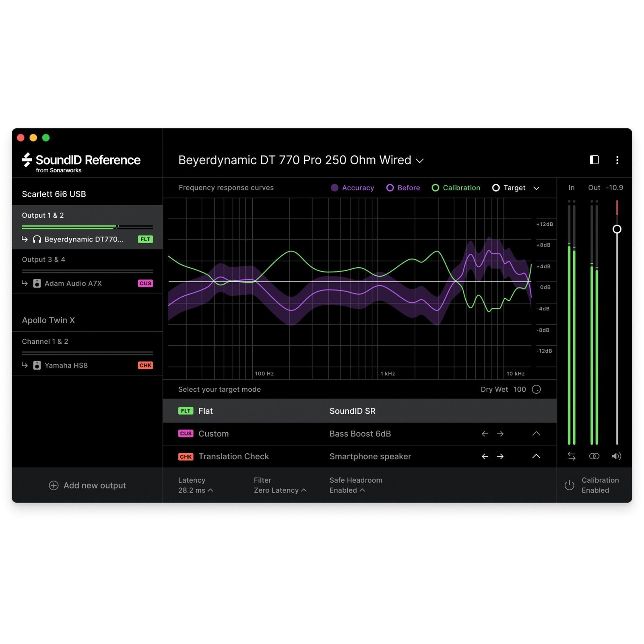Click the Smartphone speaker preset name
Viewport: 644px width, 644px height.
(370, 456)
